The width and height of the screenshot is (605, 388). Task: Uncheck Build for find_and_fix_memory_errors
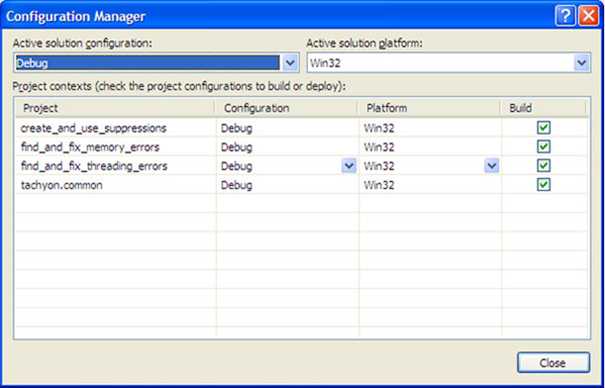[x=544, y=147]
